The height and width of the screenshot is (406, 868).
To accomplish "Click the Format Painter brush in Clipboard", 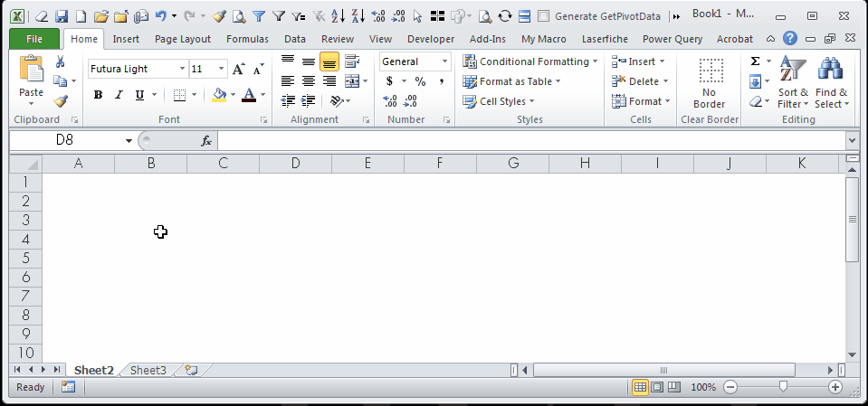I will [60, 101].
